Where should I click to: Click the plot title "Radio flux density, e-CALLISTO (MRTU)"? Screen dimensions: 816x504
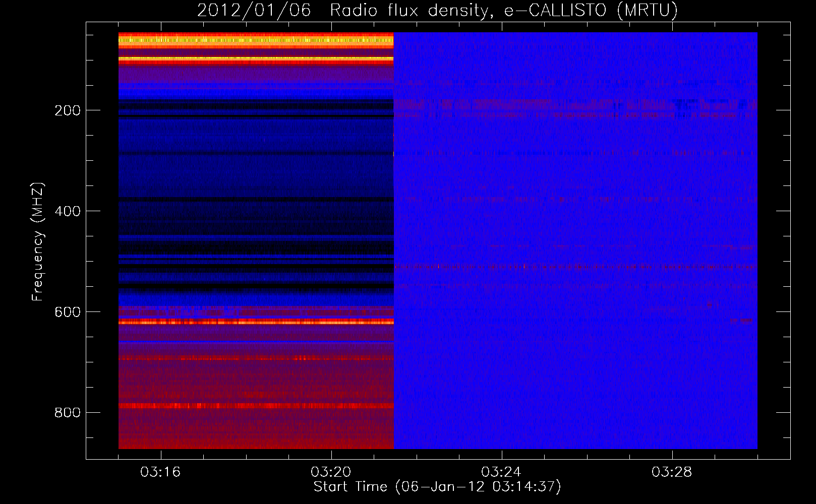point(504,11)
